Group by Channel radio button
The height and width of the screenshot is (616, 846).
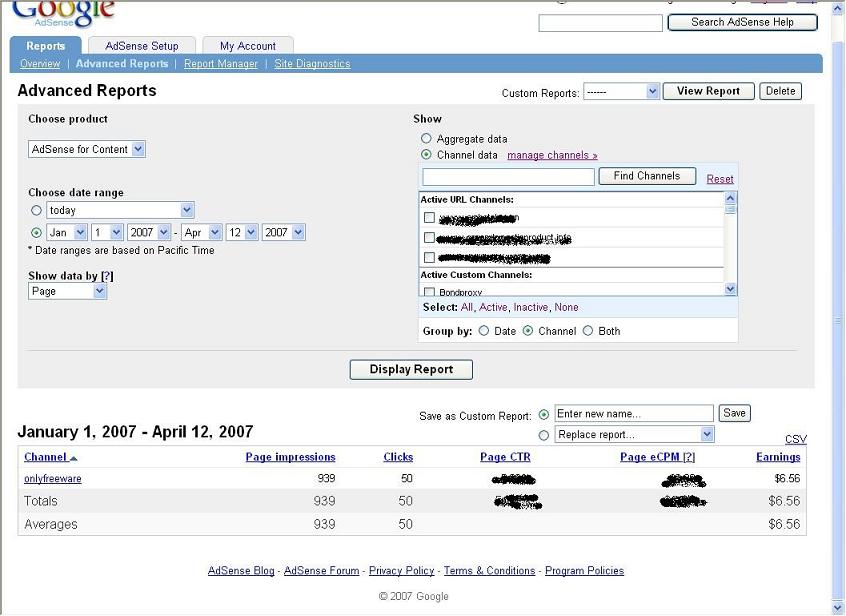click(528, 331)
